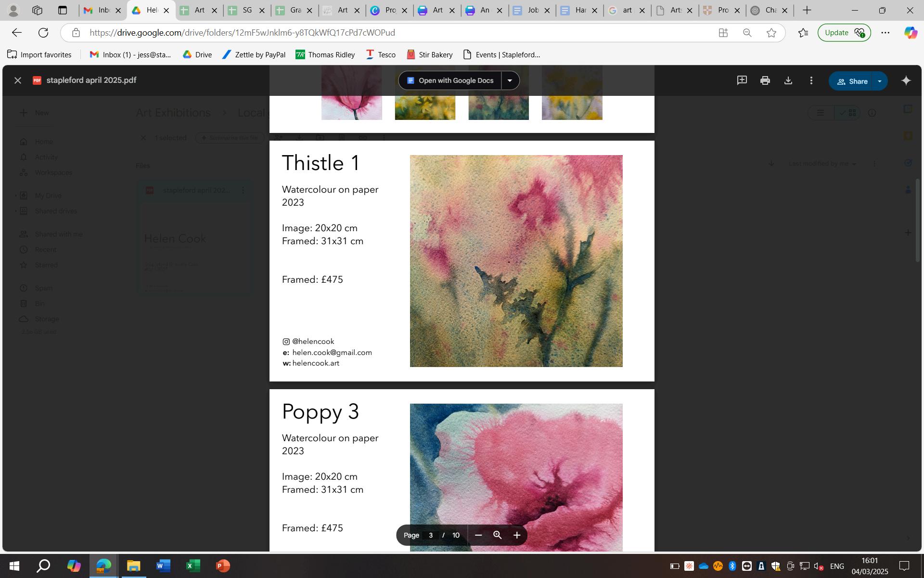Click the Gemini sparkle icon

tap(906, 80)
